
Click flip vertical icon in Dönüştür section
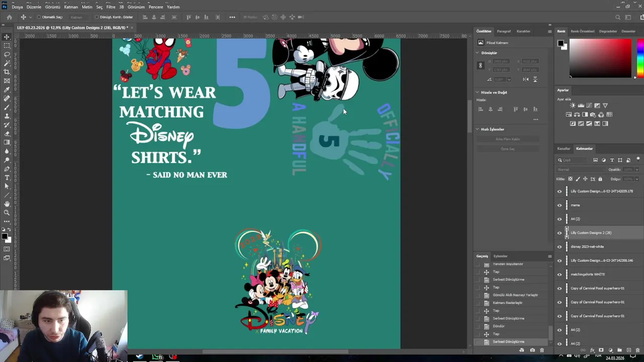tap(535, 79)
